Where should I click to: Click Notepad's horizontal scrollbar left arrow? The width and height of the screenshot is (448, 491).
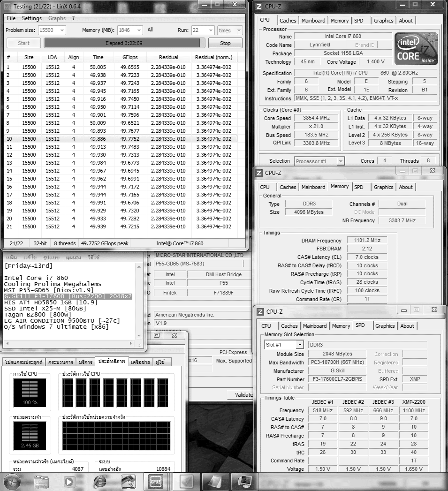(8, 343)
